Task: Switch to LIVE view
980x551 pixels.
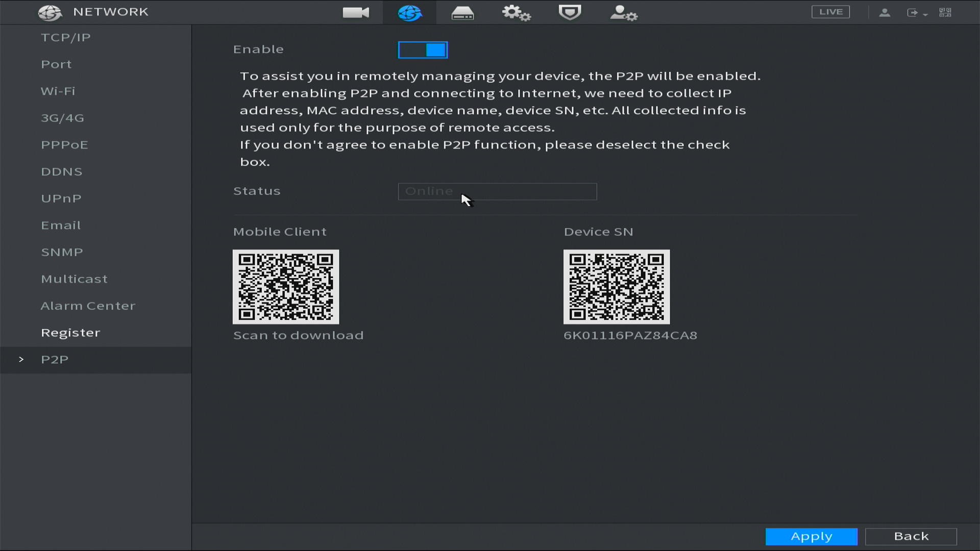Action: (x=830, y=12)
